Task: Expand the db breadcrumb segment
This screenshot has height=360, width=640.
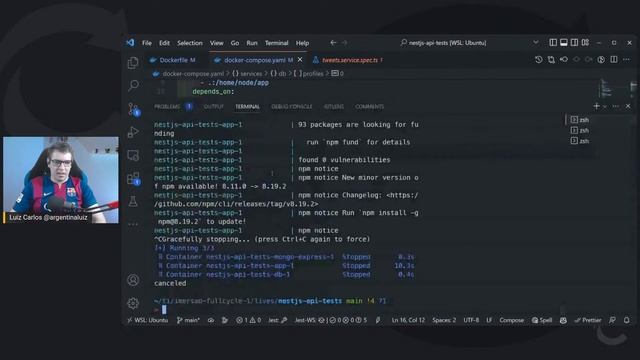Action: [278, 73]
